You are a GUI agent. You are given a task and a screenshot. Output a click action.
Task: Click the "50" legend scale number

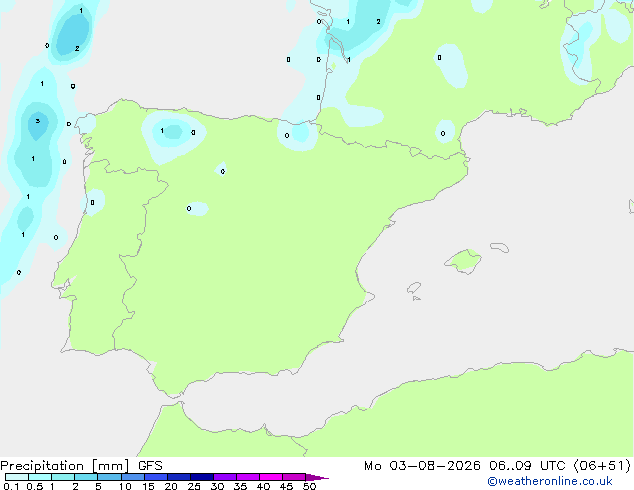pyautogui.click(x=309, y=486)
